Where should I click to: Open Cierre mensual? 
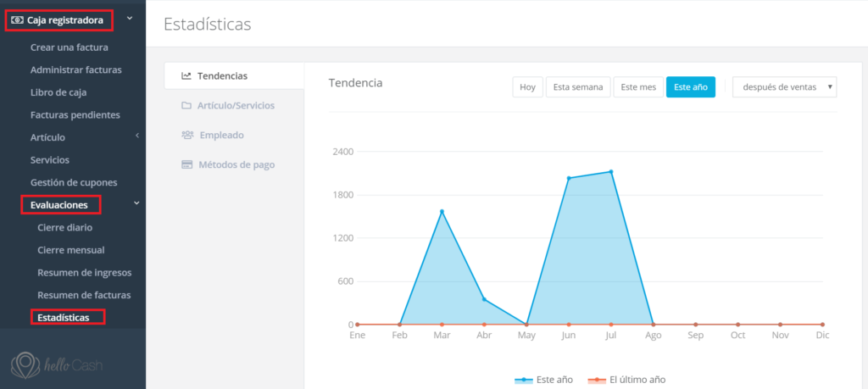point(71,250)
